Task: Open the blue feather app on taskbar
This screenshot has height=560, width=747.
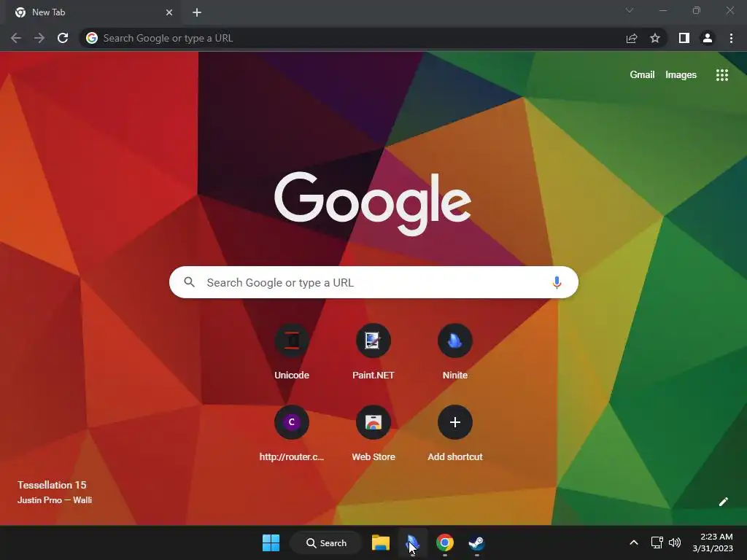Action: 413,542
